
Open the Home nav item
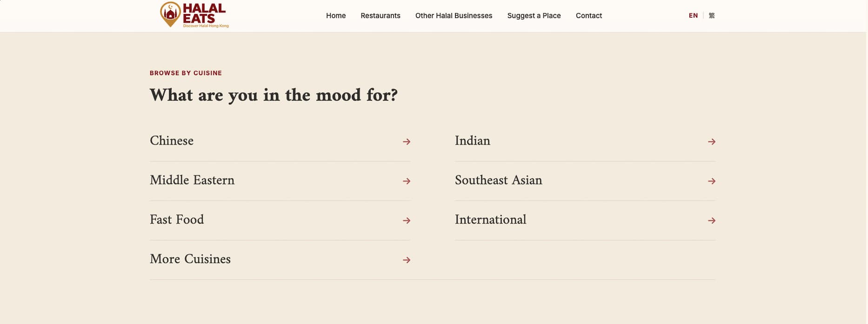click(336, 16)
